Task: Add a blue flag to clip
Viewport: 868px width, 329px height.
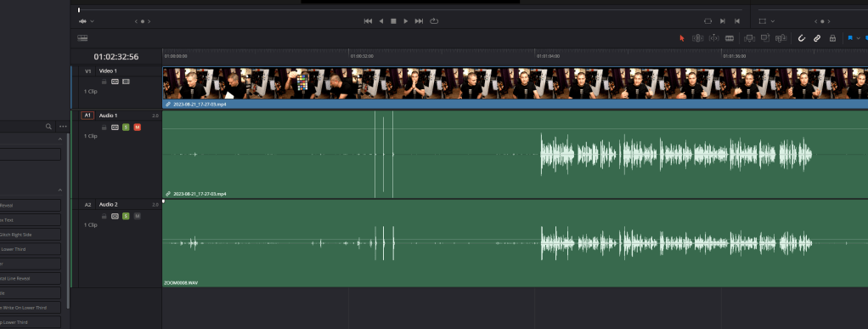Action: click(850, 38)
